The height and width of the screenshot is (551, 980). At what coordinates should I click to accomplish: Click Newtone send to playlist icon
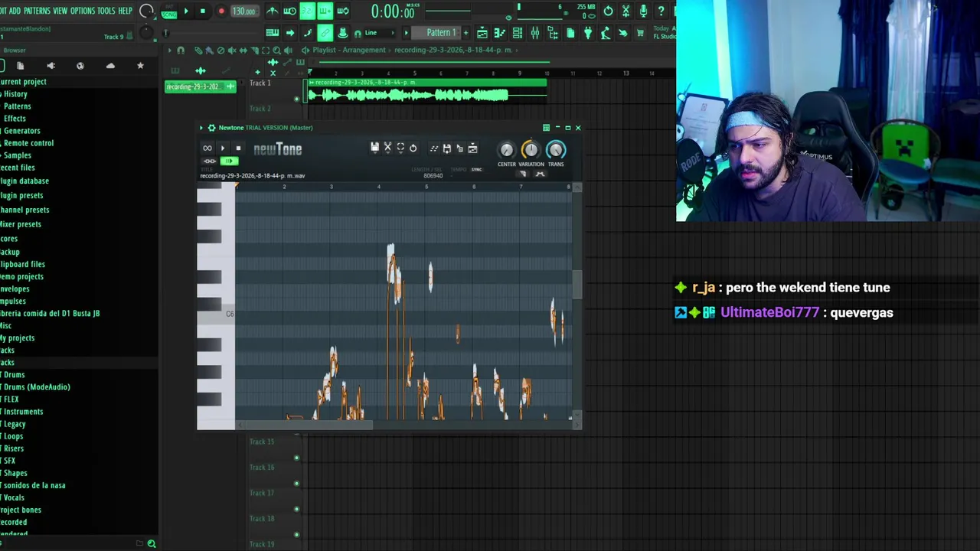click(x=472, y=148)
